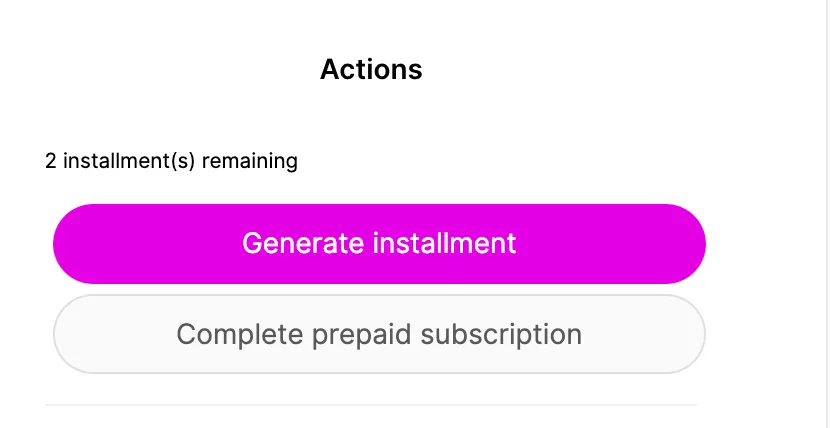Click the Generate installment button

379,244
